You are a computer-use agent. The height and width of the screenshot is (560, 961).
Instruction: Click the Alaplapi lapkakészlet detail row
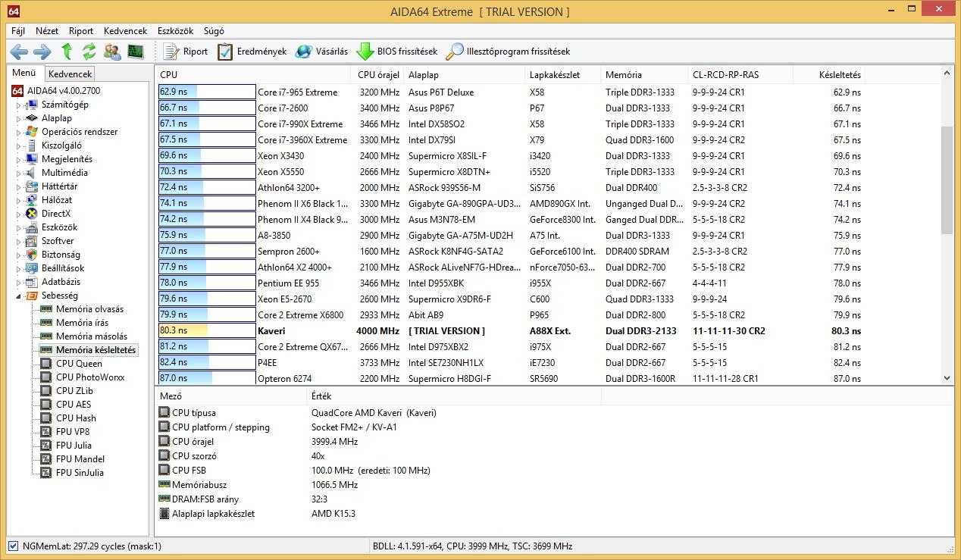pos(379,514)
